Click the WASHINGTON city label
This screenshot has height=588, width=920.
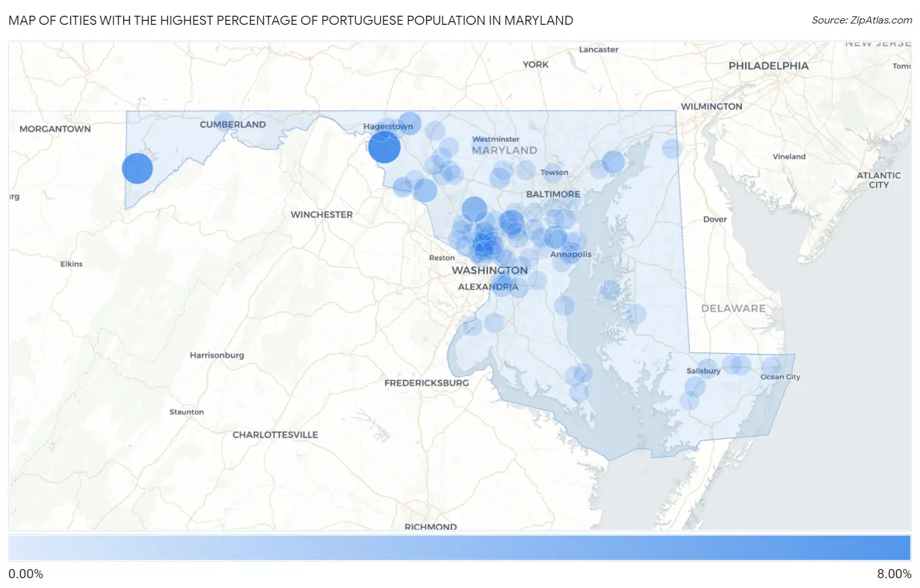tap(489, 270)
